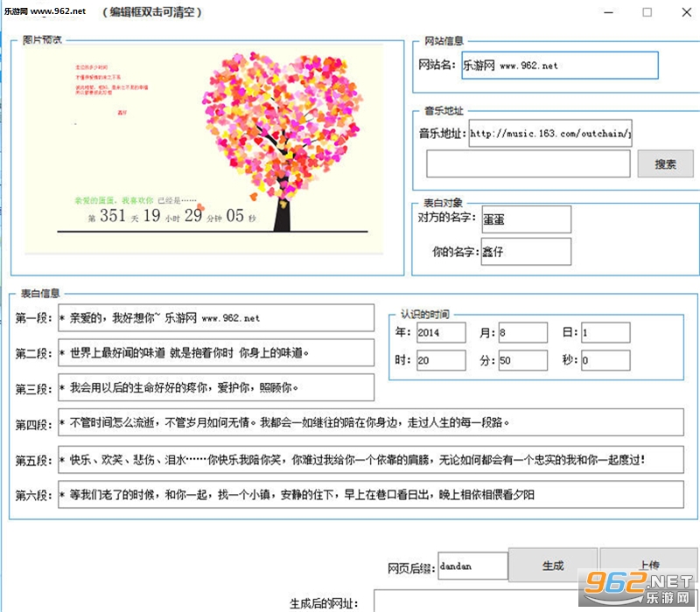Click the 第三段 text field
700x612 pixels.
coord(216,387)
